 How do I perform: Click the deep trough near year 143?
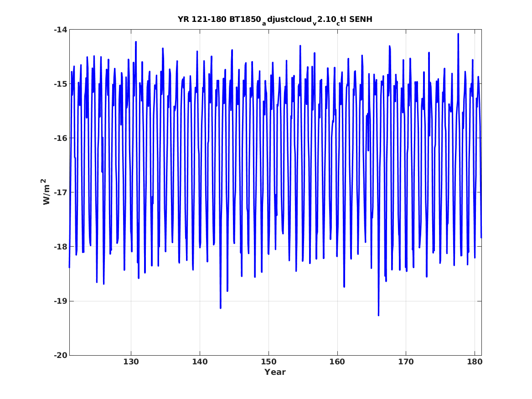coord(221,308)
